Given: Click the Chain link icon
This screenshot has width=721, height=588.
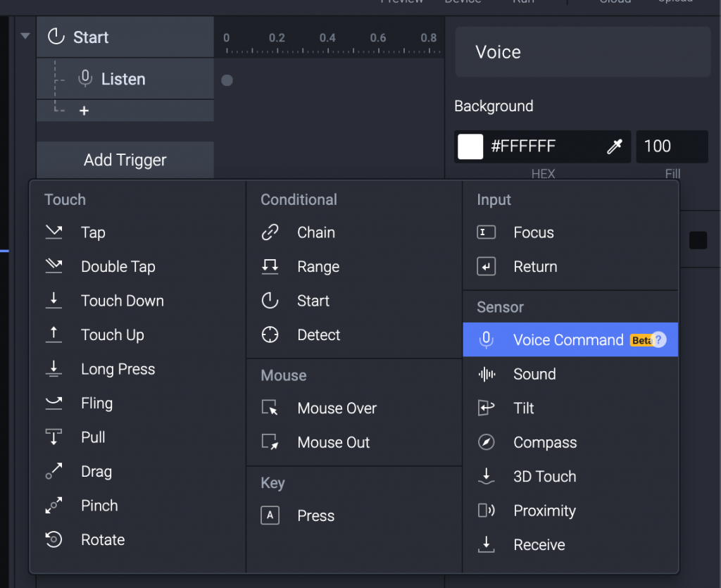Looking at the screenshot, I should [270, 232].
